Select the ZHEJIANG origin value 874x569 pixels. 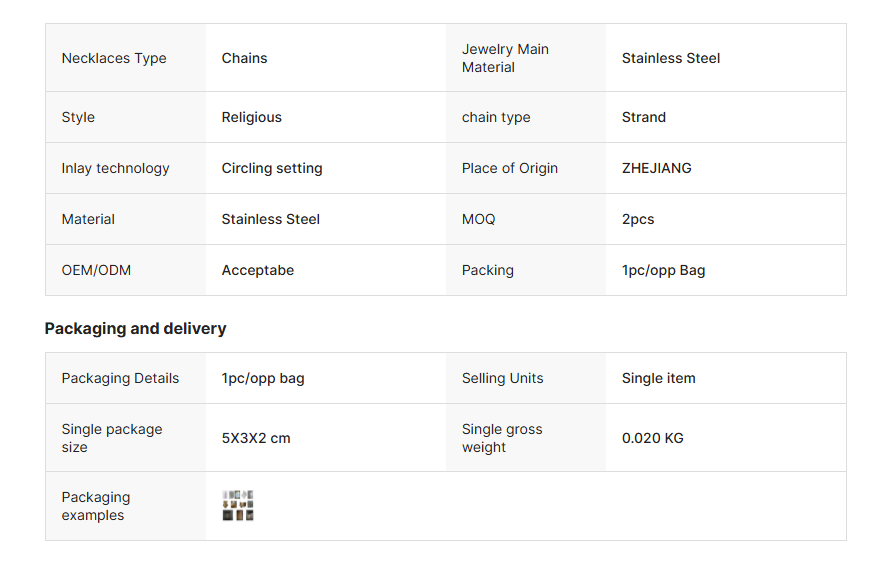click(656, 168)
